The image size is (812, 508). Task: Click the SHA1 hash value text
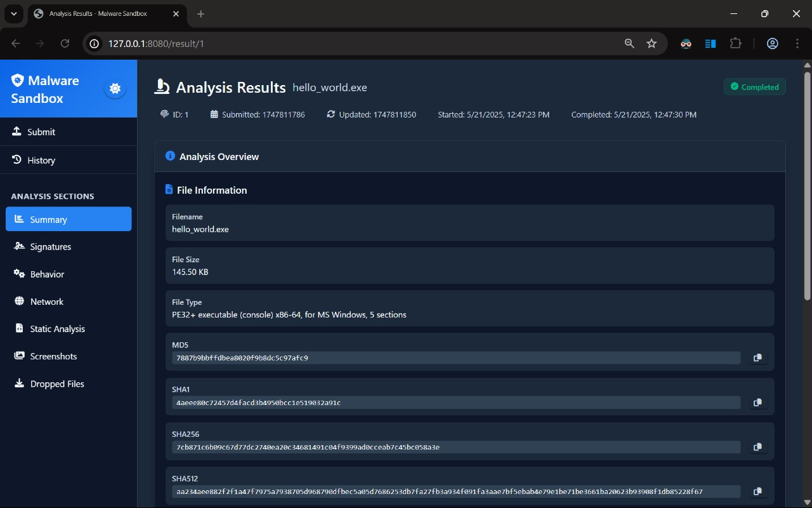pyautogui.click(x=259, y=403)
